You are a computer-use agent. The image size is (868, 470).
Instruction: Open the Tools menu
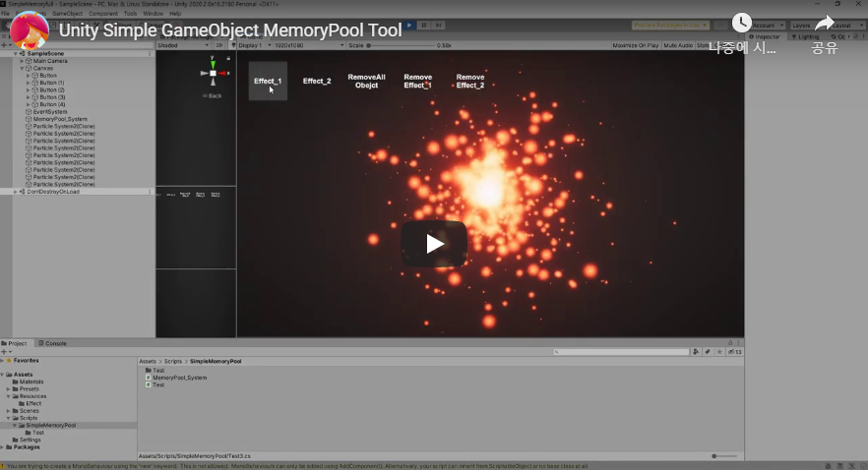[130, 13]
